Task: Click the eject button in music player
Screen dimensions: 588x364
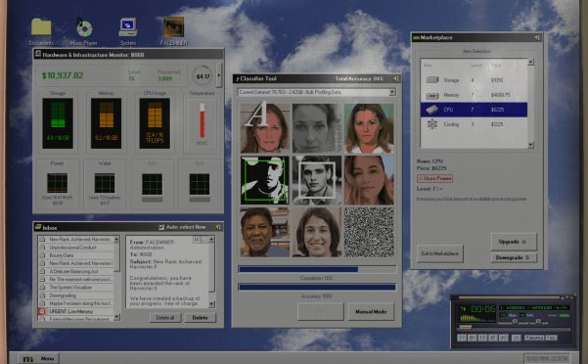Action: click(x=517, y=338)
